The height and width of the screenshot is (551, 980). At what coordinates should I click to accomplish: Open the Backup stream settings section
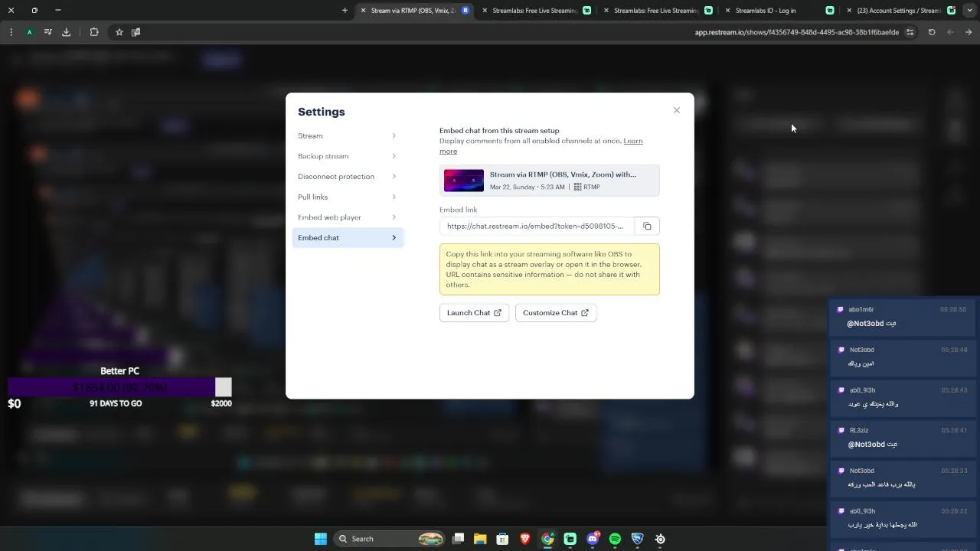348,156
